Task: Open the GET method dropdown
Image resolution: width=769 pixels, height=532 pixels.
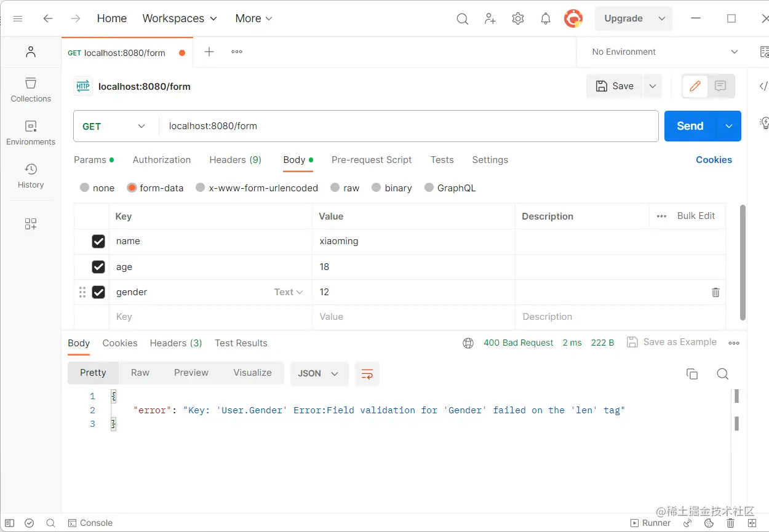Action: [116, 126]
